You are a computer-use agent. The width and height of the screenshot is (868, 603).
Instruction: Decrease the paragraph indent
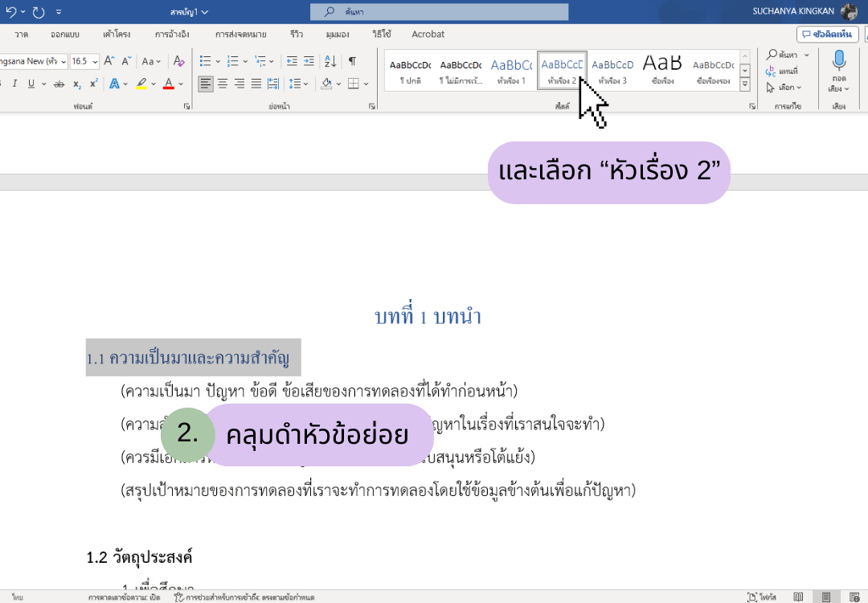(292, 61)
